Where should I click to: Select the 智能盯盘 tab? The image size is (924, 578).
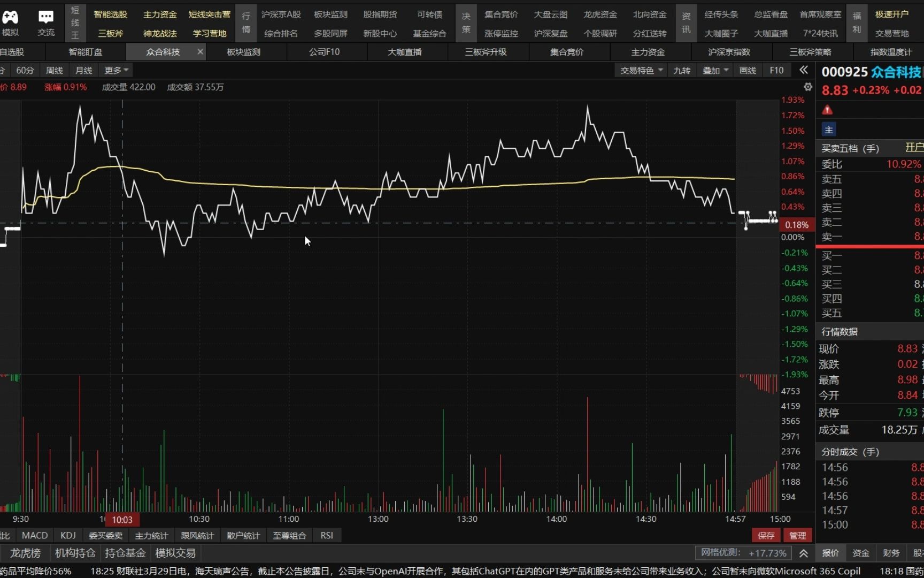86,52
